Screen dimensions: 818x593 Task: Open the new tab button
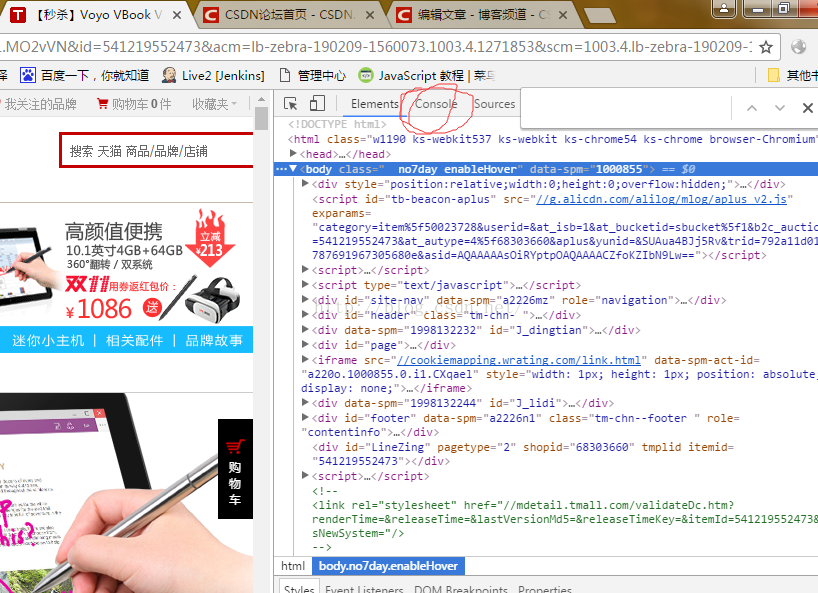[600, 15]
